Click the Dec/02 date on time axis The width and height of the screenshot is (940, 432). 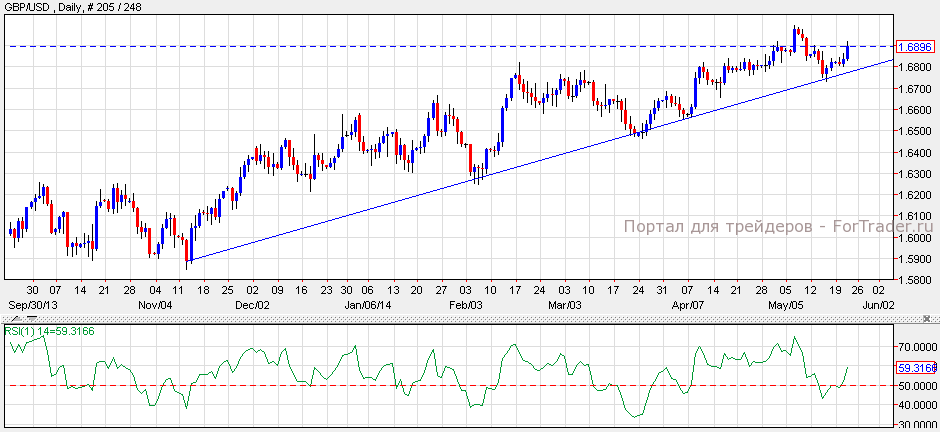(251, 304)
